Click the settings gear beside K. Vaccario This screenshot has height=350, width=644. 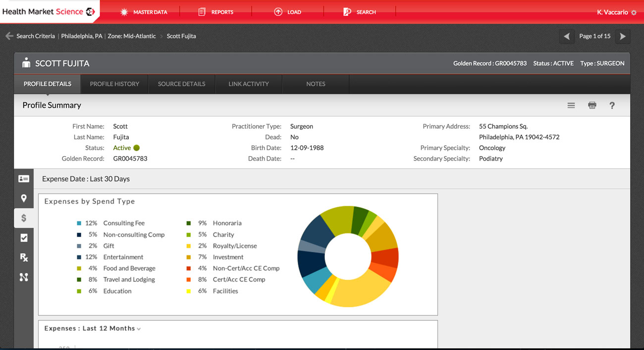(x=634, y=12)
